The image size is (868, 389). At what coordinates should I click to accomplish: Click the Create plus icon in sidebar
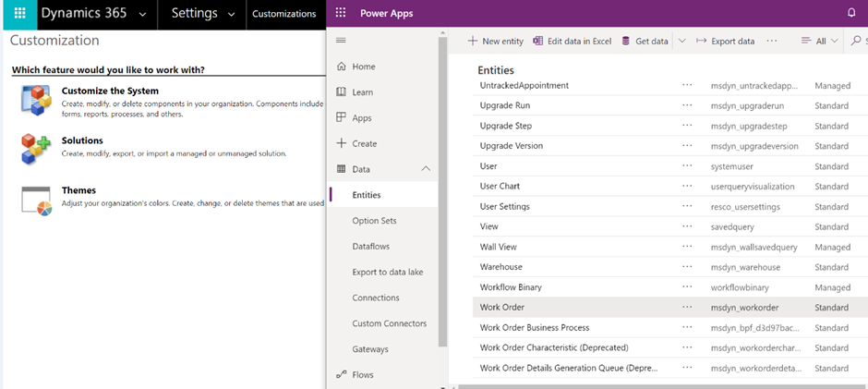[x=342, y=143]
